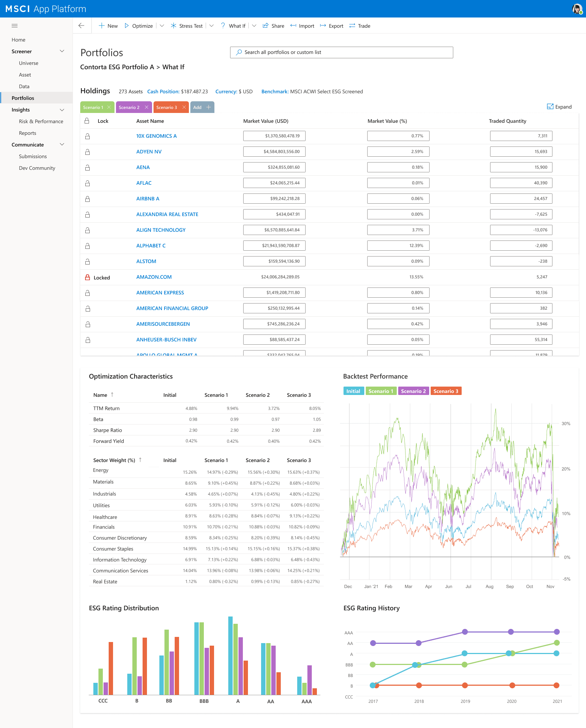Viewport: 586px width, 728px height.
Task: Open Home in the sidebar
Action: [x=19, y=40]
